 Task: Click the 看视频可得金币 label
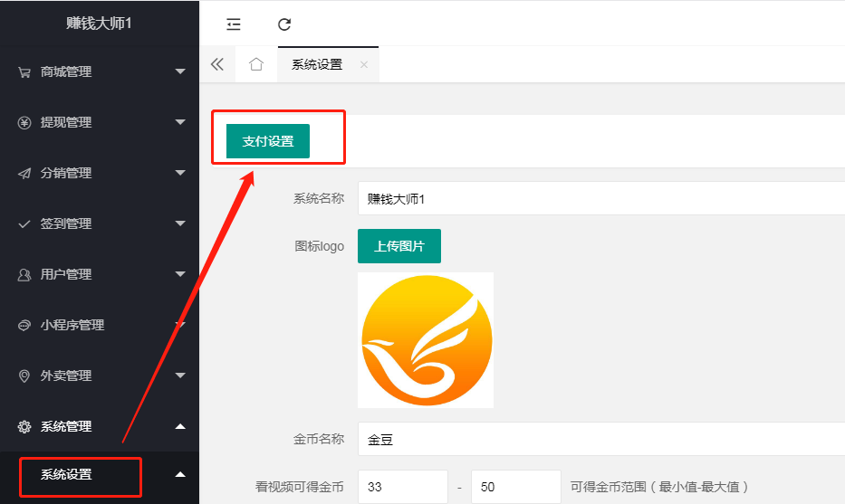(299, 487)
